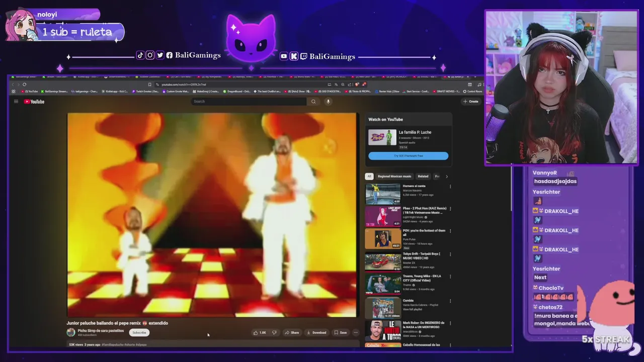644x362 pixels.
Task: Open La familia P. Luche show card
Action: coord(408,140)
